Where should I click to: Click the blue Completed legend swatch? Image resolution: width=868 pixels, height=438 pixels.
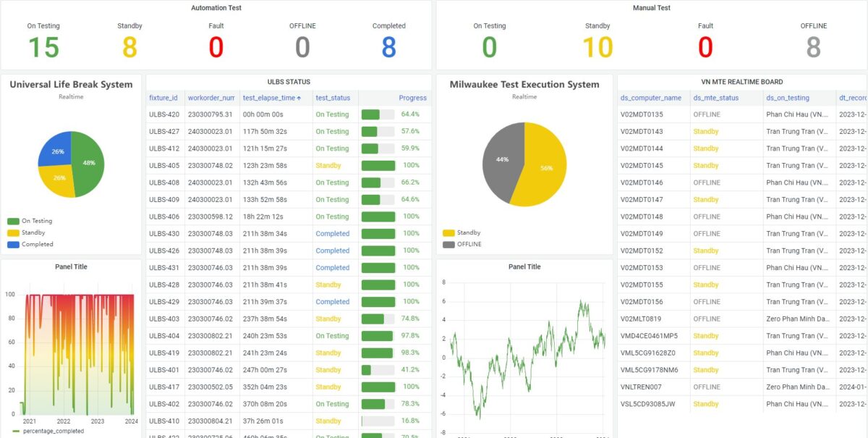[13, 245]
